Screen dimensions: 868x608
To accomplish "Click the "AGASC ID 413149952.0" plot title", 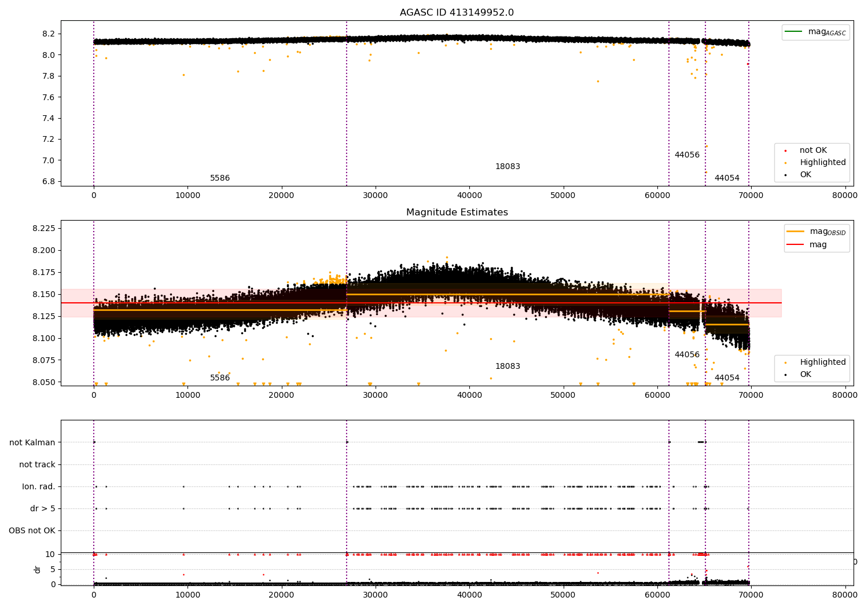I will coord(457,13).
